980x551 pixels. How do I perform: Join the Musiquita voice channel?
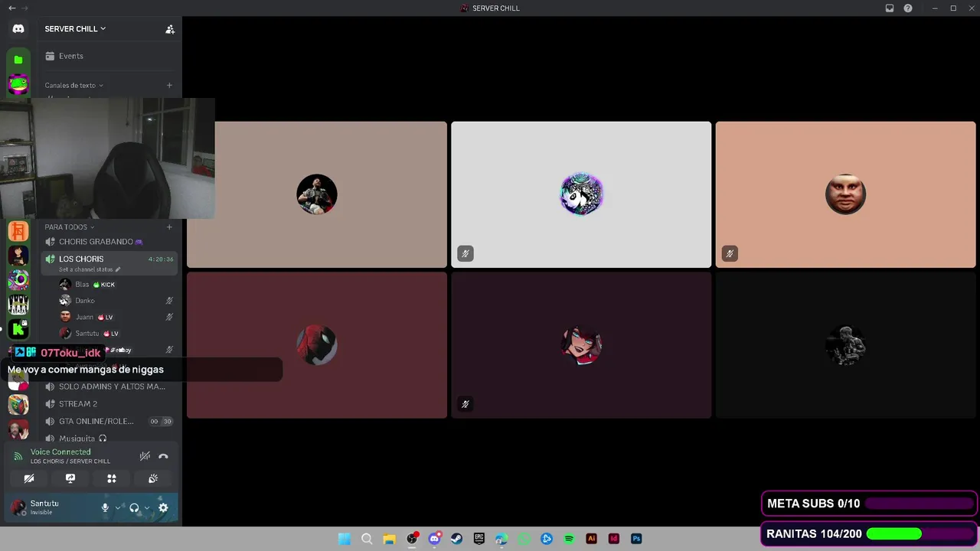[x=109, y=439]
